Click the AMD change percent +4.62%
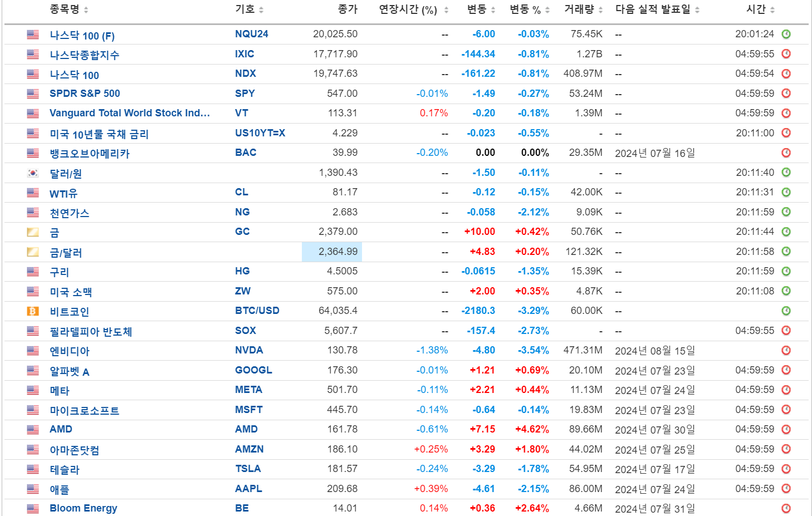Viewport: 812px width, 516px height. click(x=532, y=429)
